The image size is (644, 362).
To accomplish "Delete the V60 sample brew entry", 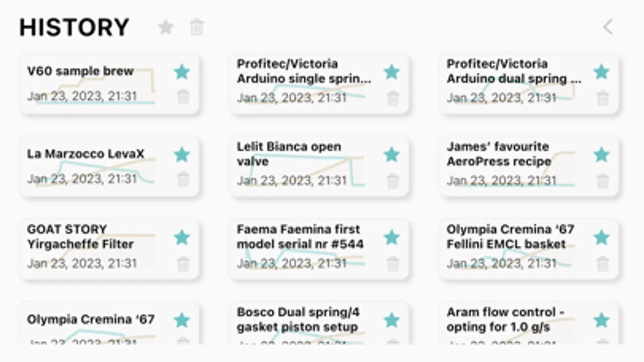I will (183, 97).
